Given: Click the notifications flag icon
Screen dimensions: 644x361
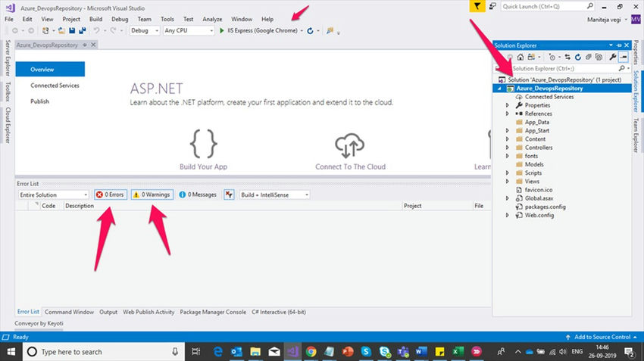Looking at the screenshot, I should [x=477, y=6].
